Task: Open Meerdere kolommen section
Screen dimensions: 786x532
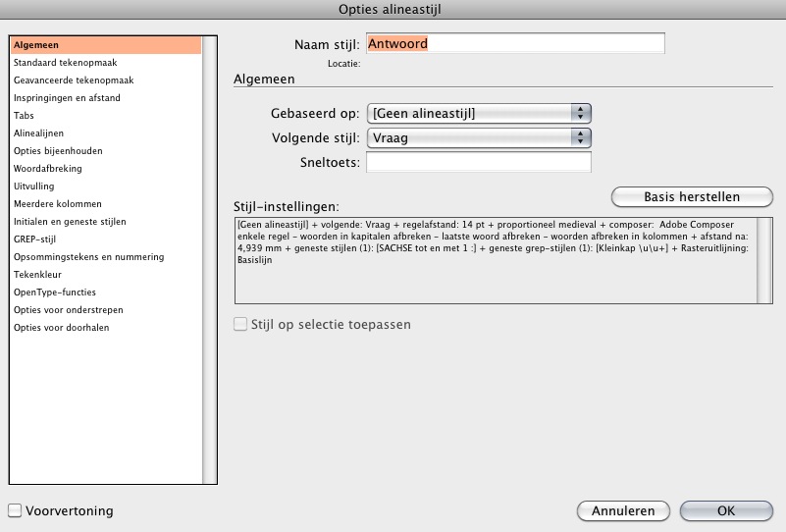Action: (x=106, y=204)
